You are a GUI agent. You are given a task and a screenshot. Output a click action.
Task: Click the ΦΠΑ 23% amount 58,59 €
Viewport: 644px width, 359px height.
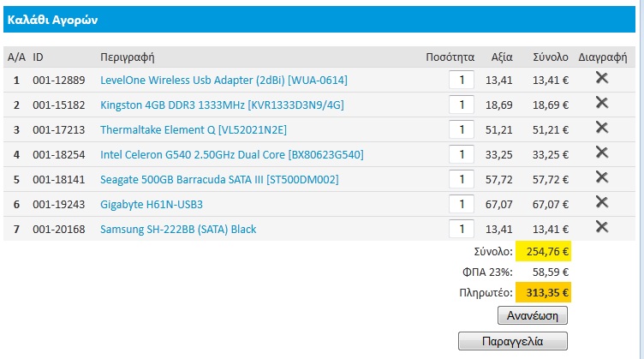(551, 272)
